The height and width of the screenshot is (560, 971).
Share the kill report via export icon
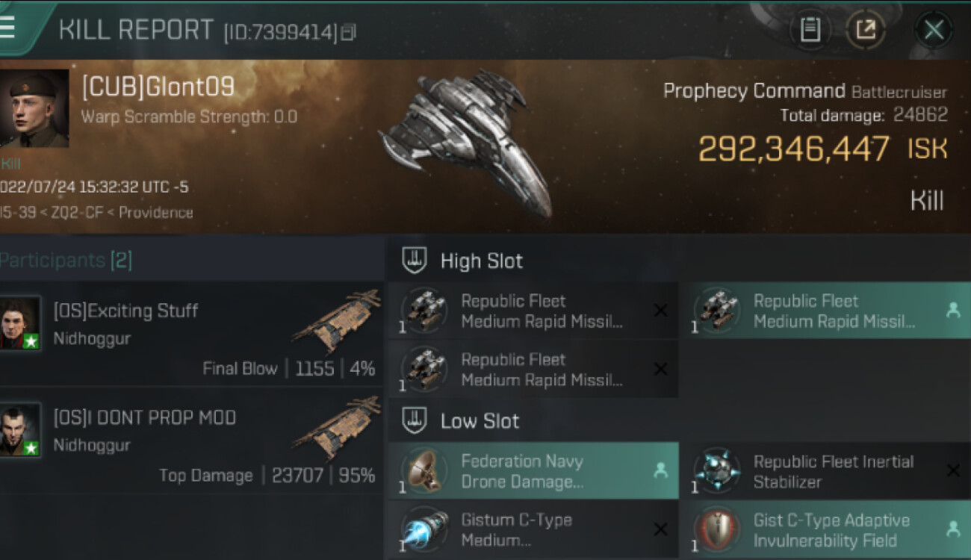point(865,30)
